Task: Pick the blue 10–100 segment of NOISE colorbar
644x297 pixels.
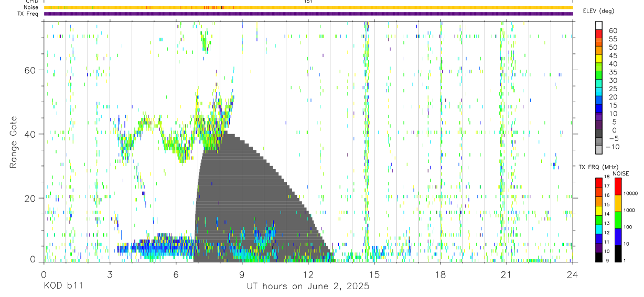Action: 618,236
